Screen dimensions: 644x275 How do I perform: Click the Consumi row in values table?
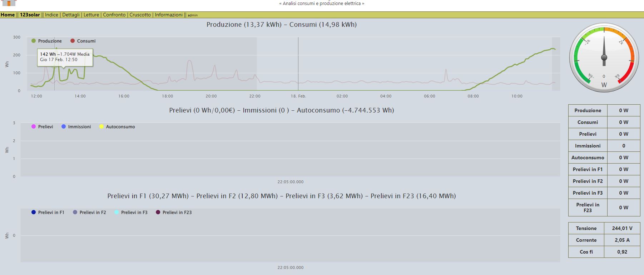pyautogui.click(x=604, y=122)
